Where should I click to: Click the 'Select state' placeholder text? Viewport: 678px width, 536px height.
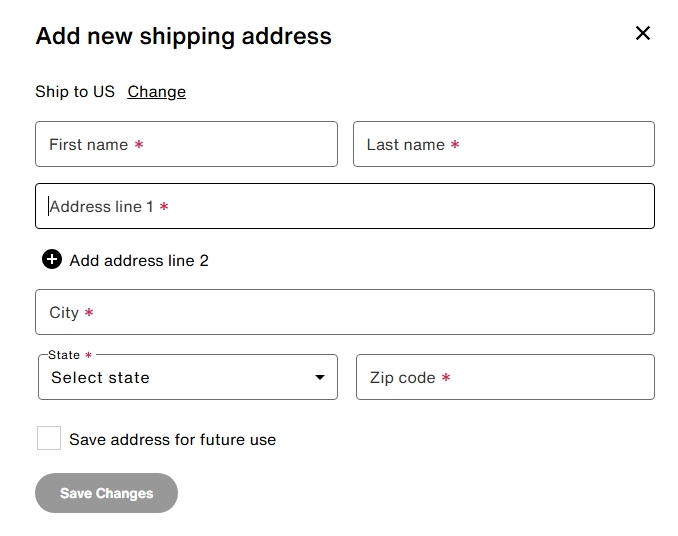click(100, 378)
